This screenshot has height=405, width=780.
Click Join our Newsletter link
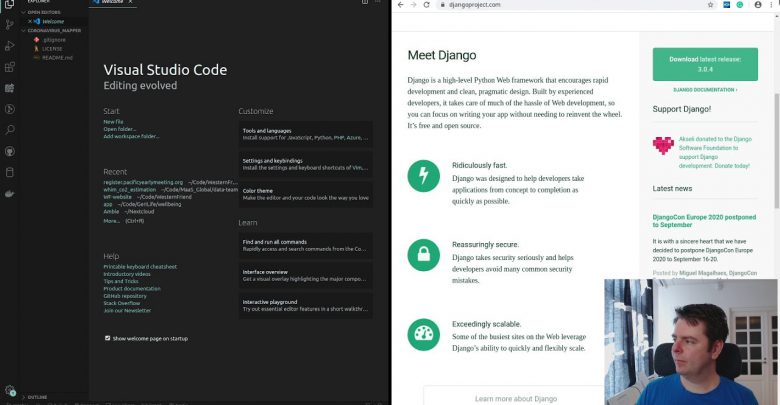(127, 310)
